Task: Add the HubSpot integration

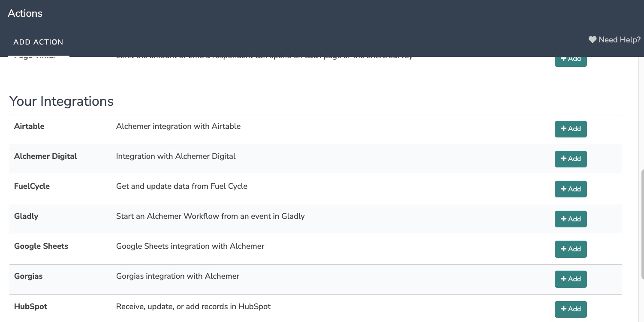Action: click(x=570, y=309)
